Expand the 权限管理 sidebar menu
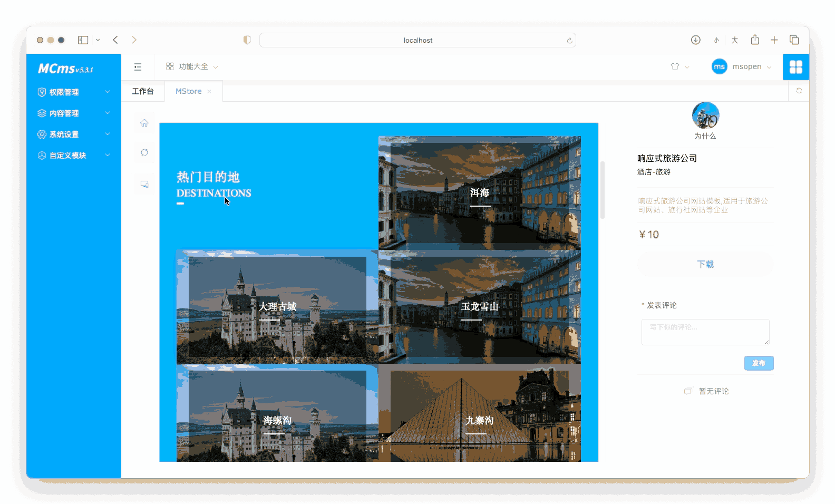Viewport: 835px width, 504px height. point(73,92)
